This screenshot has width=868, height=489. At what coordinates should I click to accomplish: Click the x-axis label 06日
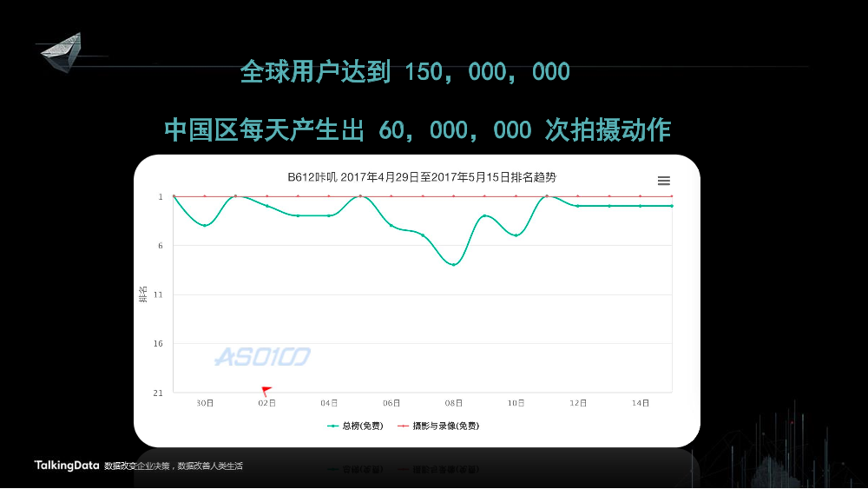tap(391, 403)
